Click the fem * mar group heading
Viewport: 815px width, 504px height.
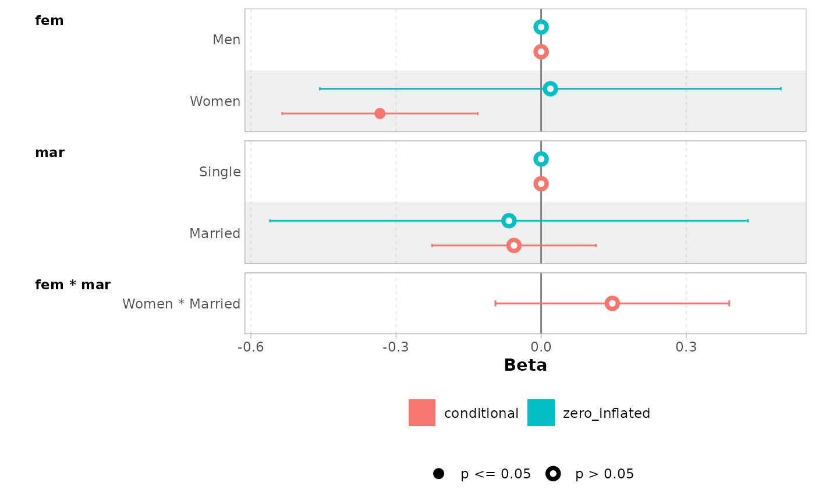pos(73,285)
